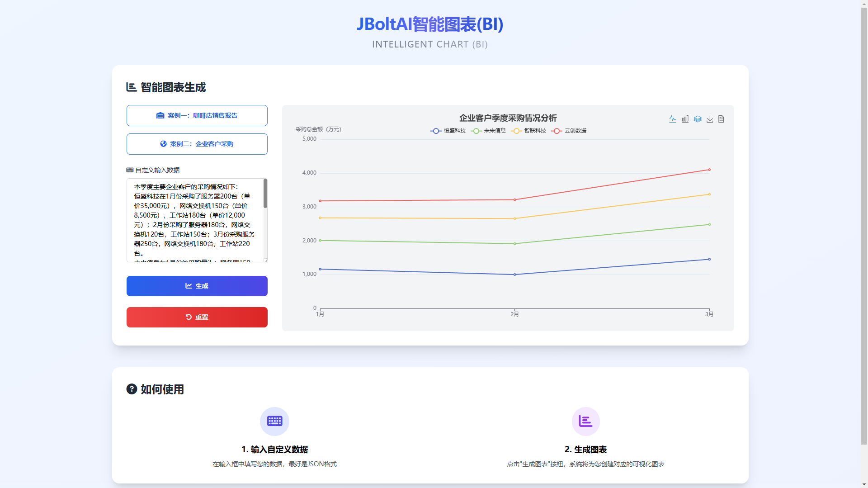
Task: Click the 2月 x-axis label
Action: pyautogui.click(x=514, y=314)
